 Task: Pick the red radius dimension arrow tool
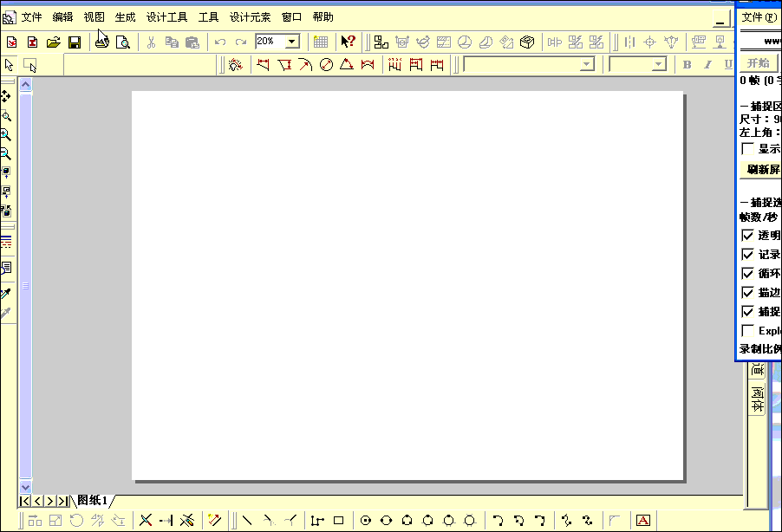[305, 65]
